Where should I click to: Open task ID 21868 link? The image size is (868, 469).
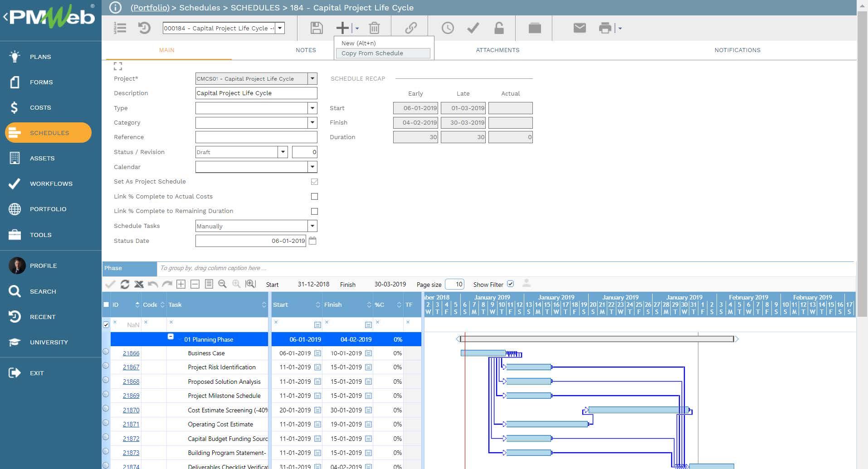pyautogui.click(x=131, y=382)
